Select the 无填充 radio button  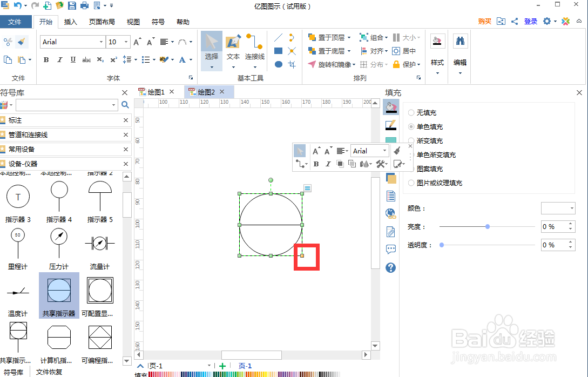click(411, 112)
